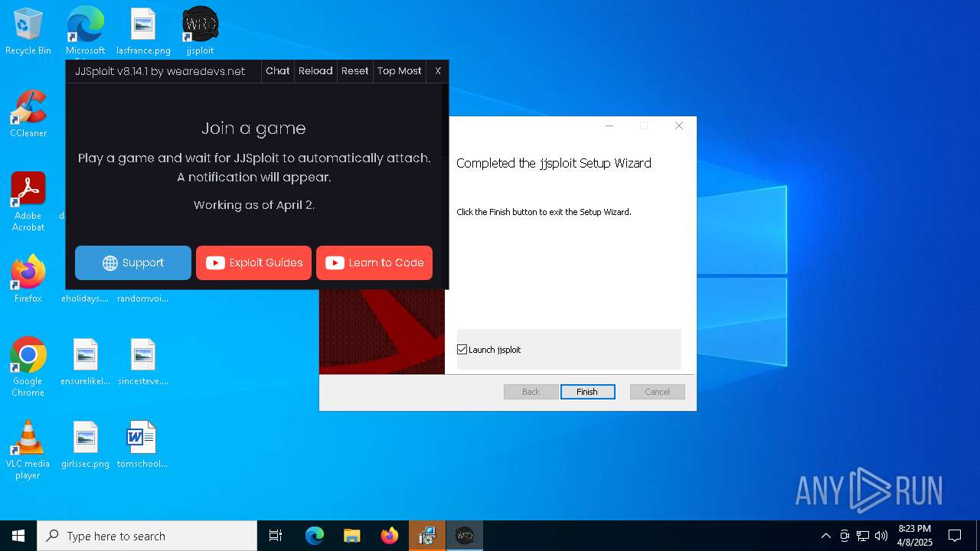This screenshot has width=980, height=551.
Task: Switch to JJSploit taskbar item
Action: 465,536
